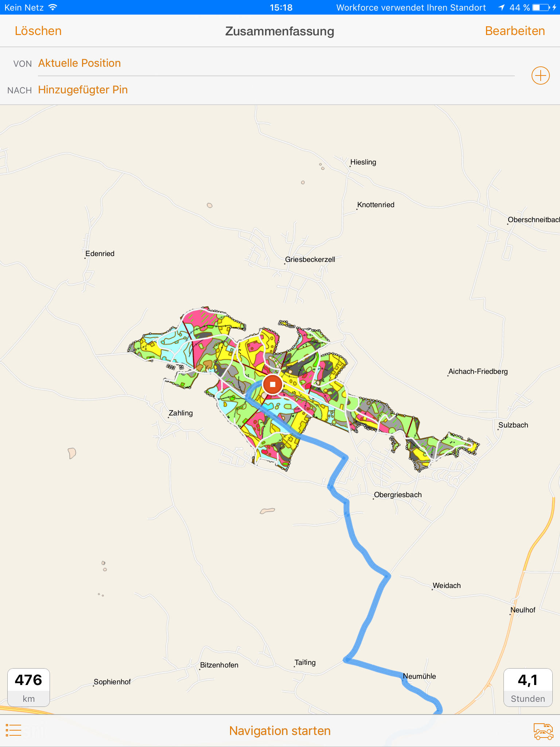Tap the Löschen button
Image resolution: width=560 pixels, height=747 pixels.
tap(38, 31)
